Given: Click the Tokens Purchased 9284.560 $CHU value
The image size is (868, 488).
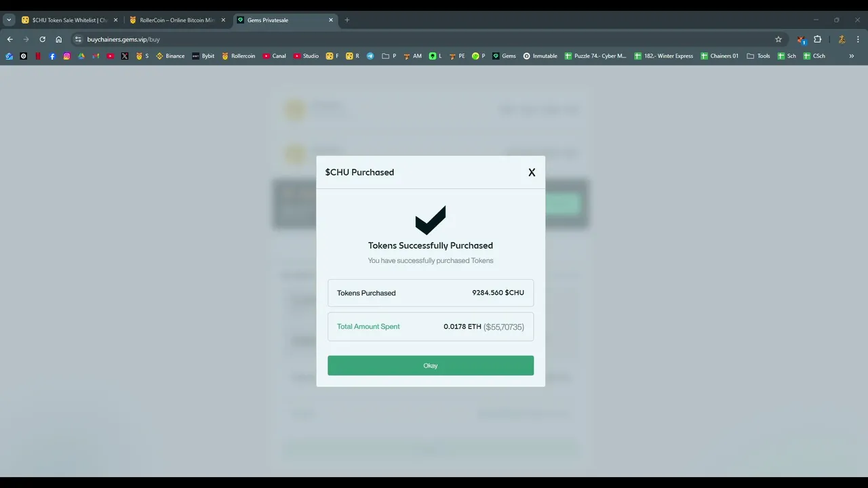Looking at the screenshot, I should [x=498, y=293].
